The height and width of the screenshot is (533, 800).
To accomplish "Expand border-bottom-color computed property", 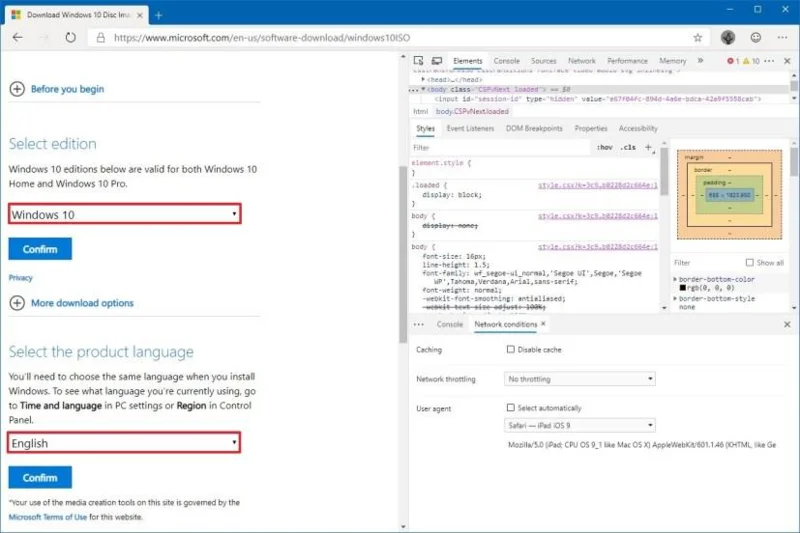I will tap(675, 280).
